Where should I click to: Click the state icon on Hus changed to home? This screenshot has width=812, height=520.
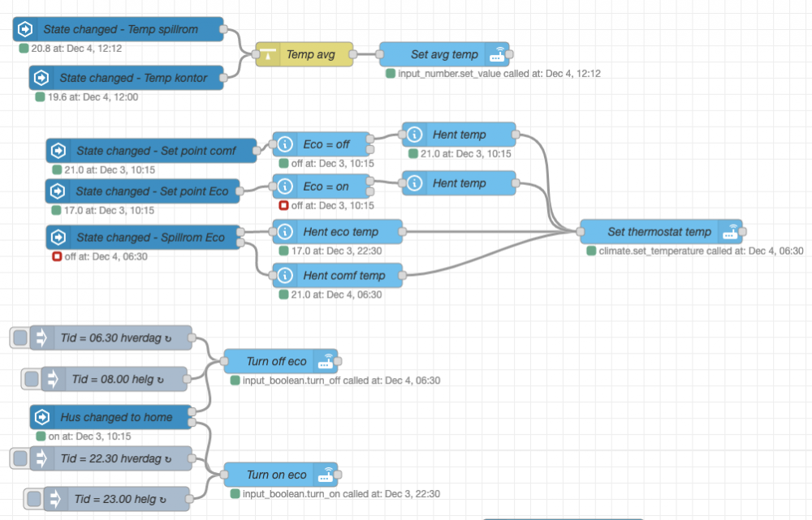point(41,418)
